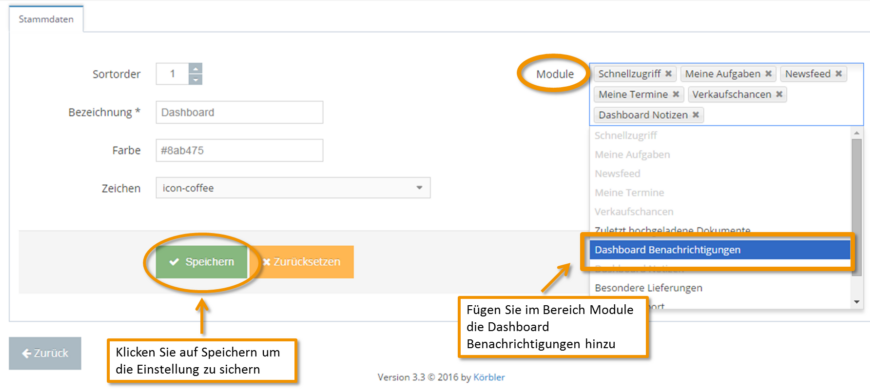
Task: Remove the Dashboard Notizen module tag
Action: (x=695, y=115)
